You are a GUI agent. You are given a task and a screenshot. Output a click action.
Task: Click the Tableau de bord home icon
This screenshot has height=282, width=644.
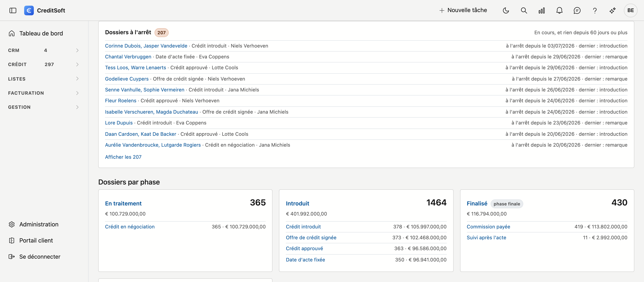[x=12, y=33]
